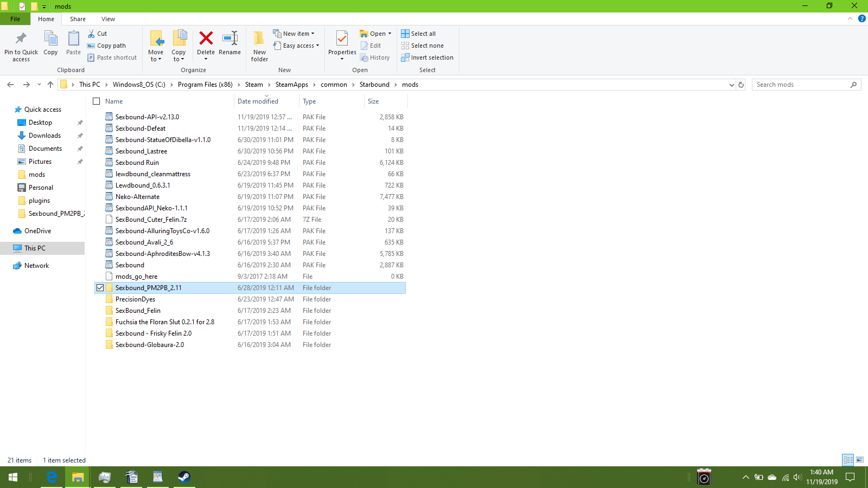Viewport: 868px width, 488px height.
Task: Cut the selected item
Action: [x=98, y=34]
